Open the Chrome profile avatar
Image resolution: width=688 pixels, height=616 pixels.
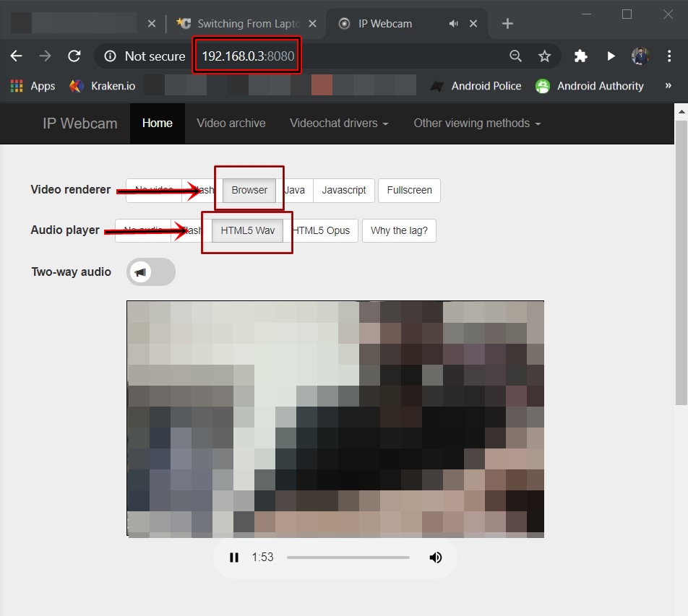click(640, 56)
